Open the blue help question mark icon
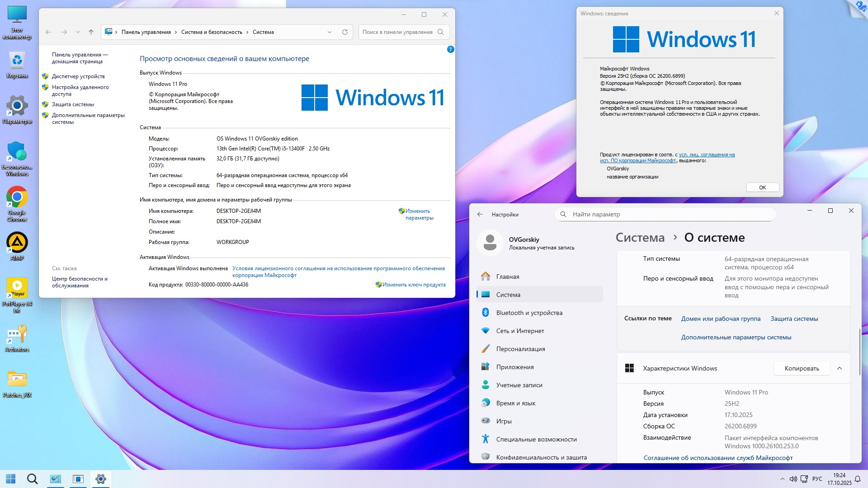 (x=450, y=49)
